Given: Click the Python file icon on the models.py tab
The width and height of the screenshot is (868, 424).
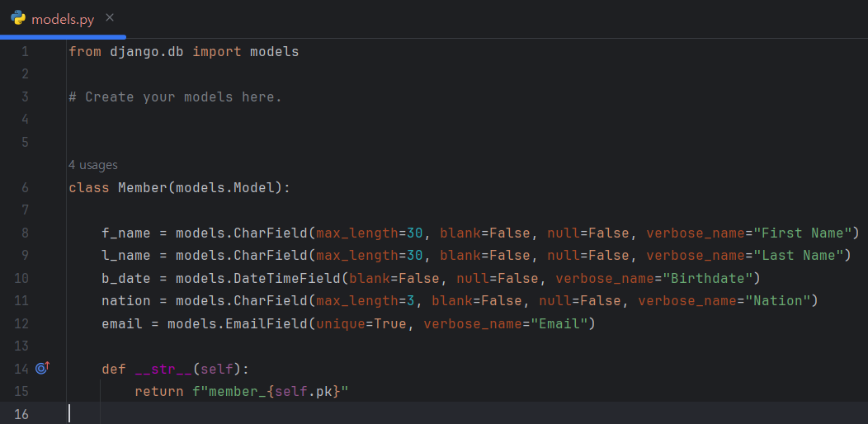Looking at the screenshot, I should click(18, 18).
